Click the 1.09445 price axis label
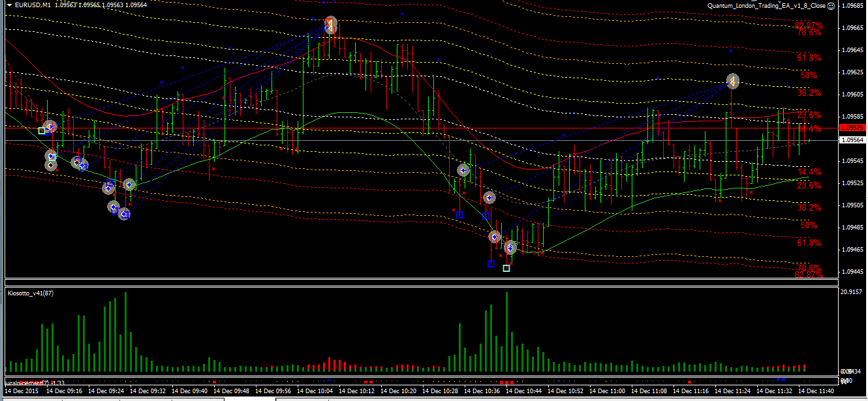 tap(853, 272)
